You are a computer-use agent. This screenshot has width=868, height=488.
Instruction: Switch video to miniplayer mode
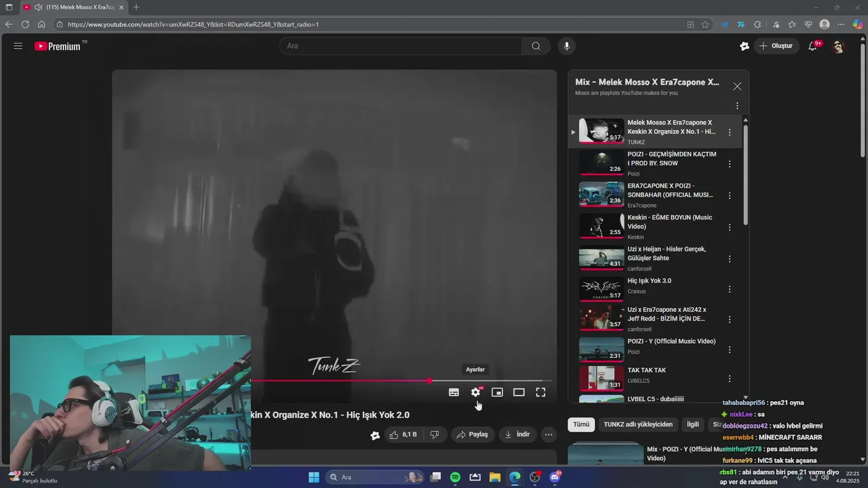[497, 392]
